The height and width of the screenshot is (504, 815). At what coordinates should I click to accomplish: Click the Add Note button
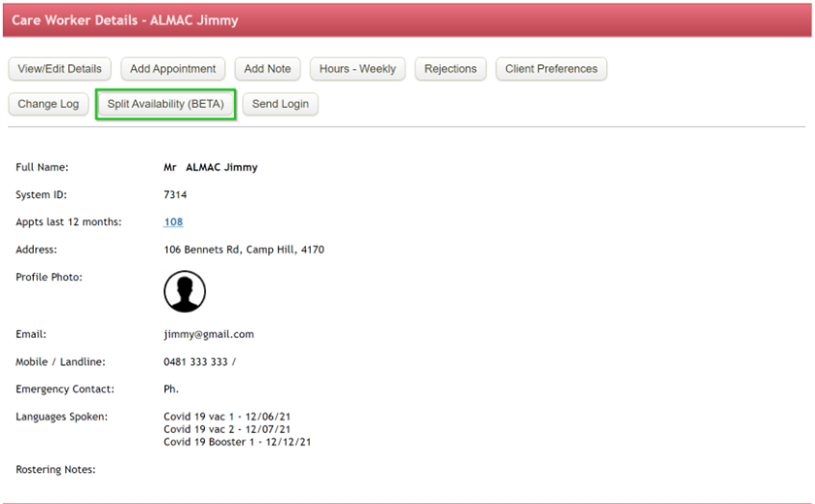tap(267, 69)
